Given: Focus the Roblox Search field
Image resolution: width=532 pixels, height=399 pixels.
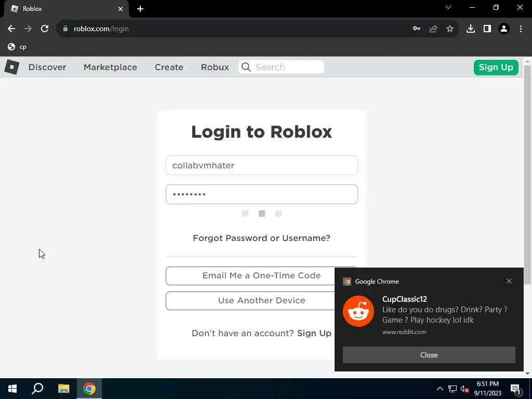Looking at the screenshot, I should pyautogui.click(x=281, y=67).
